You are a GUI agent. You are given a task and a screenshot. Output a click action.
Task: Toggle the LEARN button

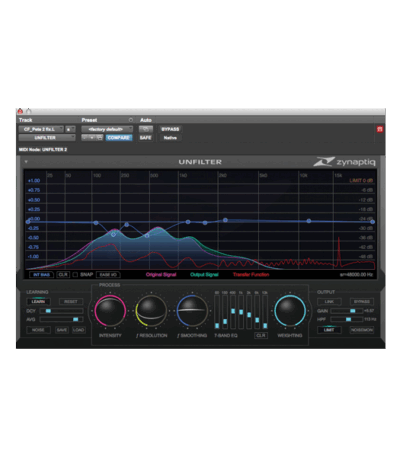38,302
